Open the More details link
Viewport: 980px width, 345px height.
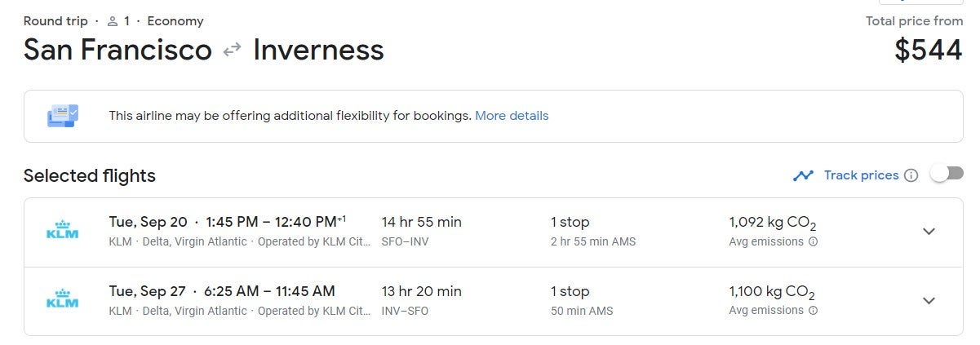point(512,116)
